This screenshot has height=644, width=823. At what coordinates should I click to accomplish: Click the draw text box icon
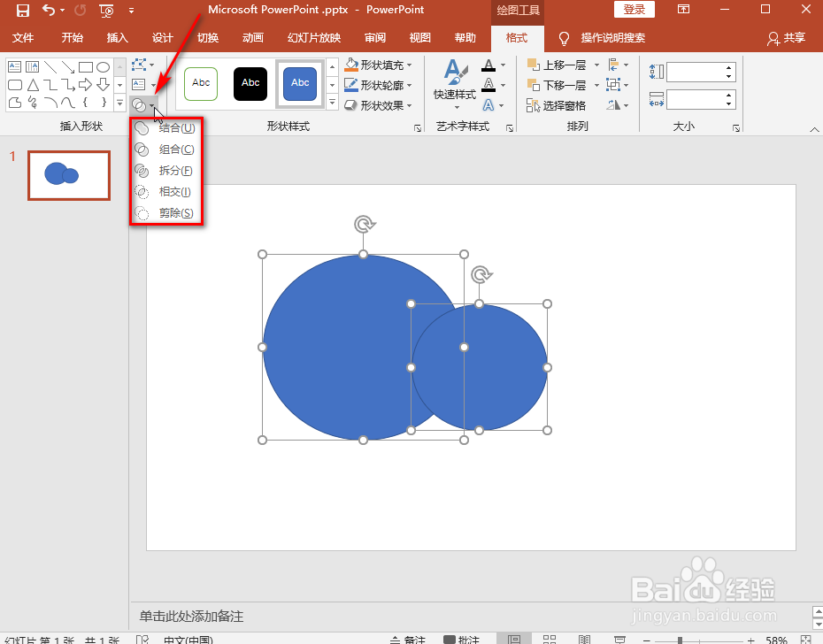139,85
